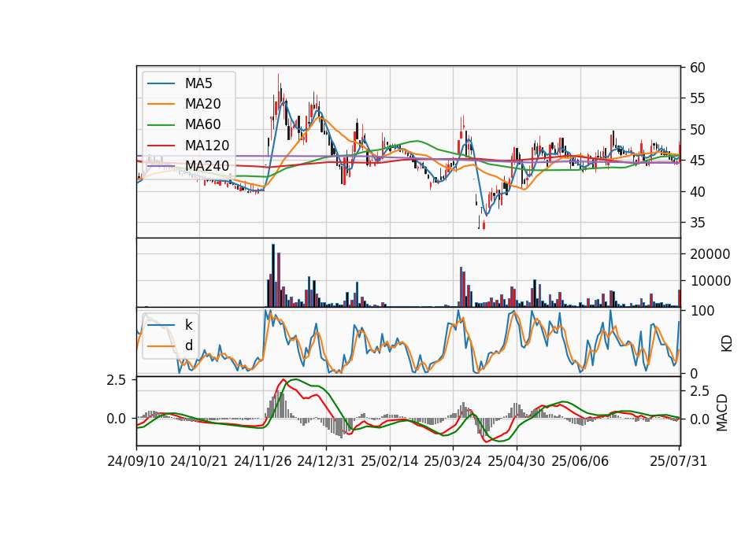Image resolution: width=756 pixels, height=543 pixels.
Task: Click the lowest candlestick near price 34
Action: click(484, 224)
